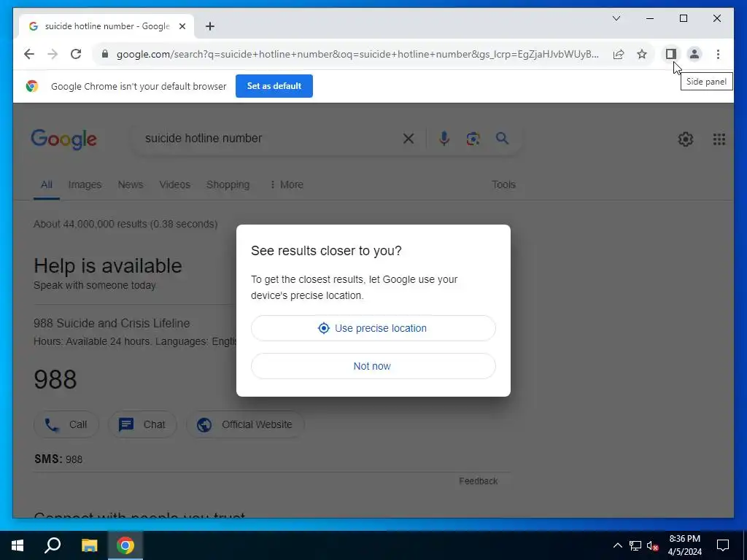Call the 988 lifeline
This screenshot has height=560, width=747.
tap(66, 424)
